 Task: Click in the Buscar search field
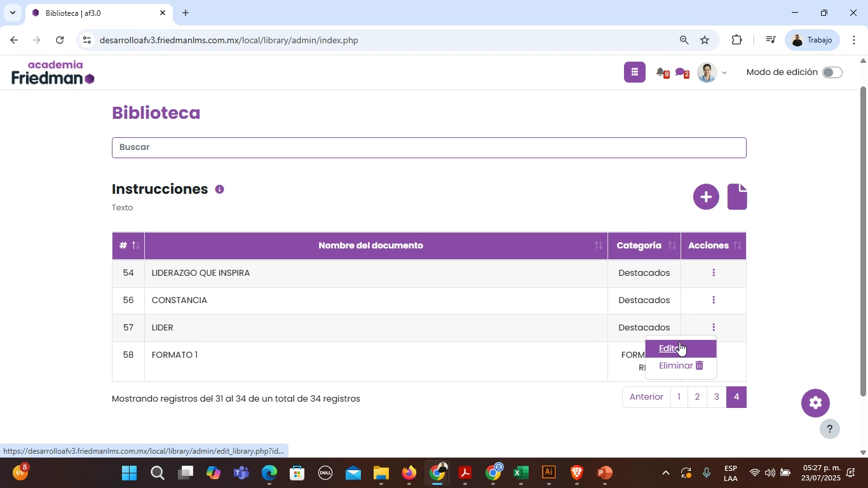[x=429, y=147]
